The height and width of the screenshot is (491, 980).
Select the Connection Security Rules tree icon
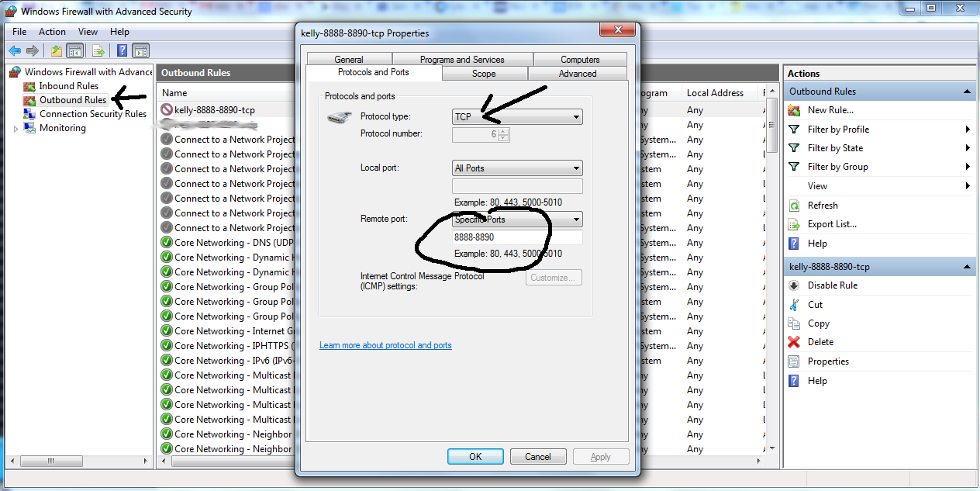29,114
